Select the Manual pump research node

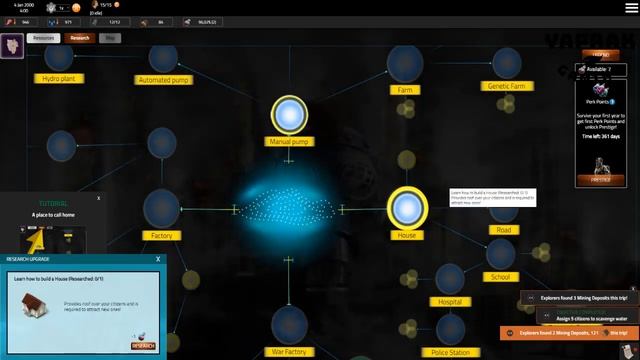(x=289, y=115)
